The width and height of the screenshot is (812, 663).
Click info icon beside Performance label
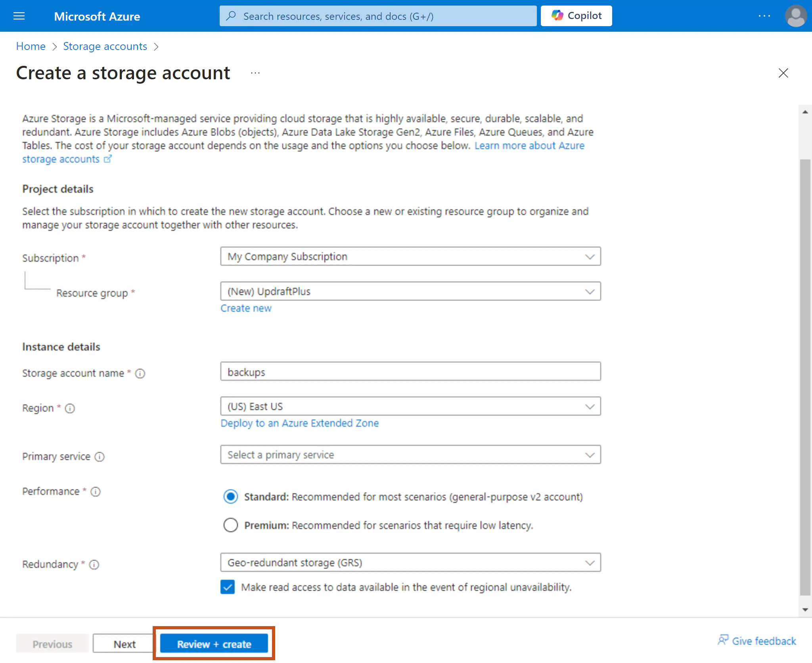tap(96, 492)
